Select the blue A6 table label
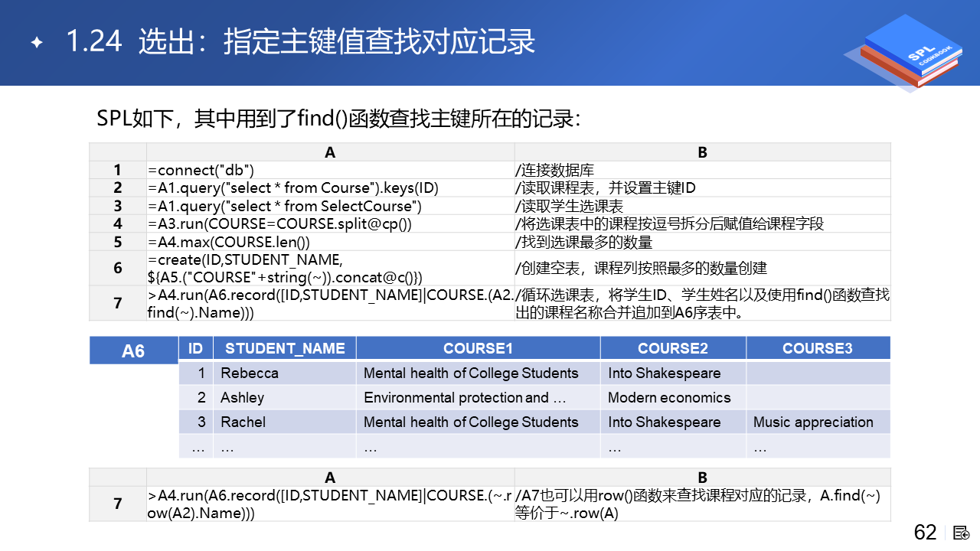The width and height of the screenshot is (980, 551). click(x=133, y=350)
